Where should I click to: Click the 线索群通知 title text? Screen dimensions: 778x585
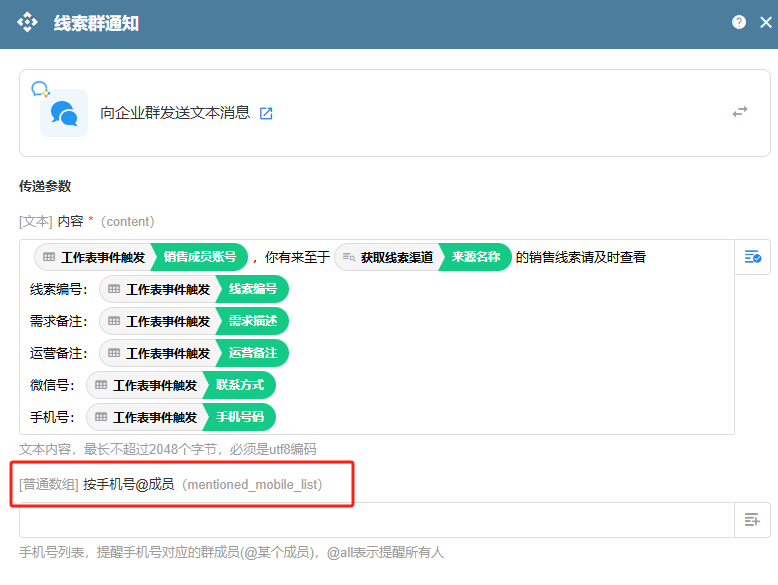click(96, 23)
